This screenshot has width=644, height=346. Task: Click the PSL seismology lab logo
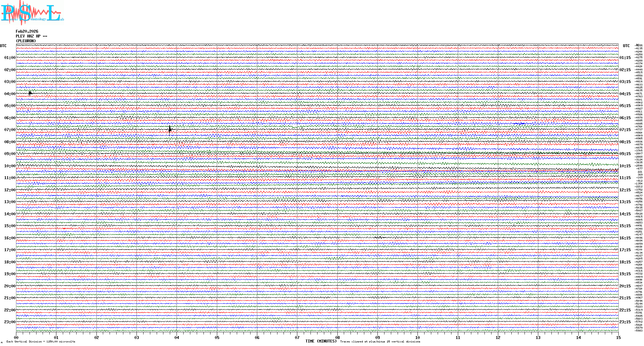coord(32,13)
